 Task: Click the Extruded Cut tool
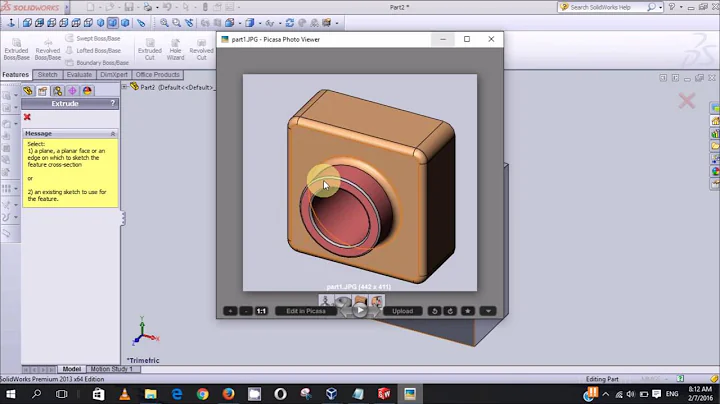point(150,50)
